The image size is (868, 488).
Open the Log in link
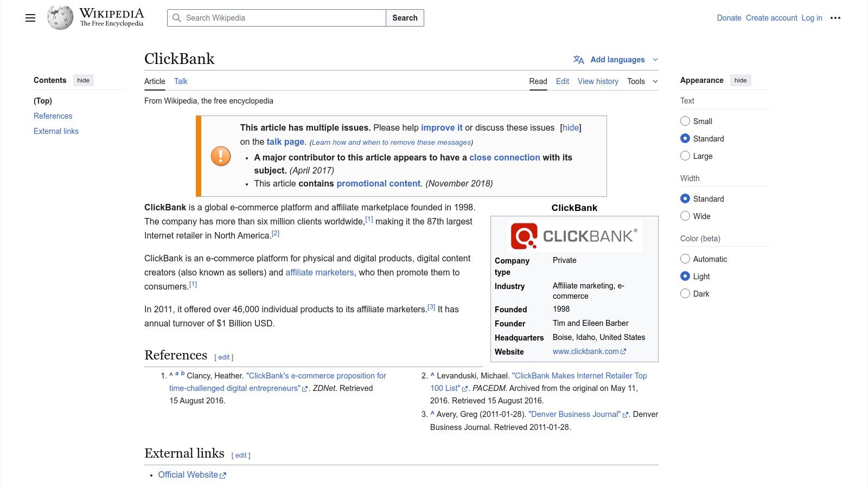point(812,18)
